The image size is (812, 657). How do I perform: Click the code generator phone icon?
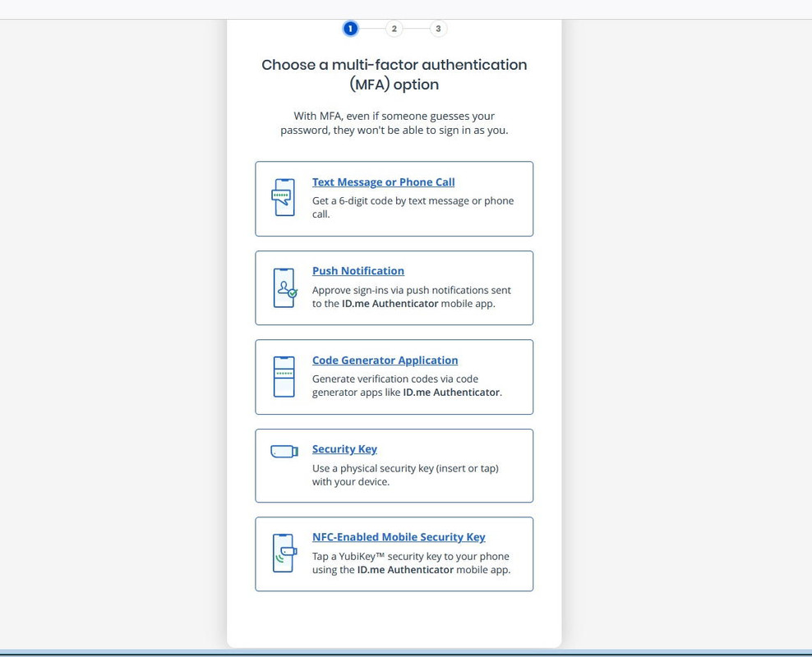tap(284, 377)
